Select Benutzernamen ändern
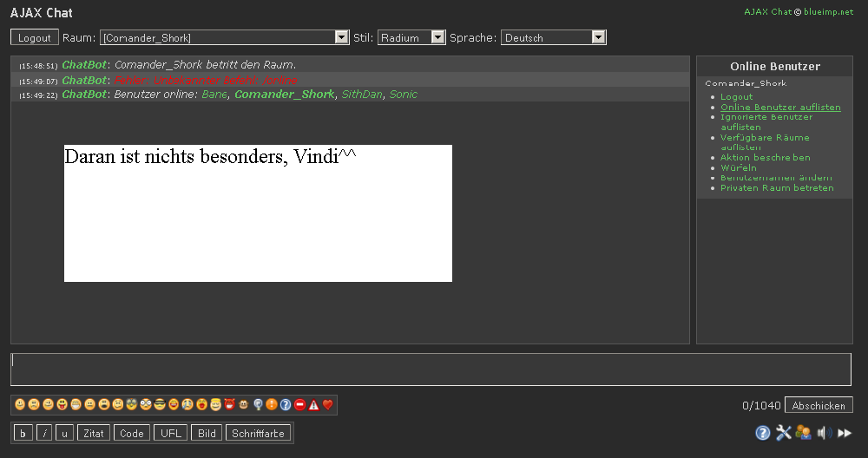Viewport: 868px width, 458px height. 776,178
